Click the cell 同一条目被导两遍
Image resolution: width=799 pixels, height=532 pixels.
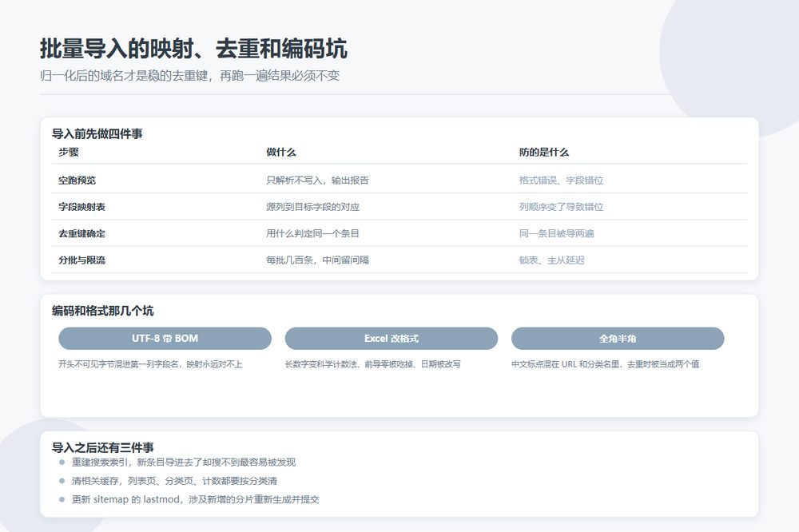(556, 233)
